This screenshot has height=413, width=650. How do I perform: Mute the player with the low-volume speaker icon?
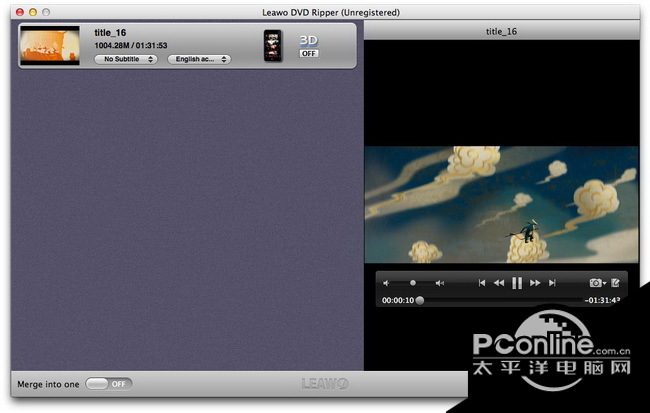coord(386,283)
